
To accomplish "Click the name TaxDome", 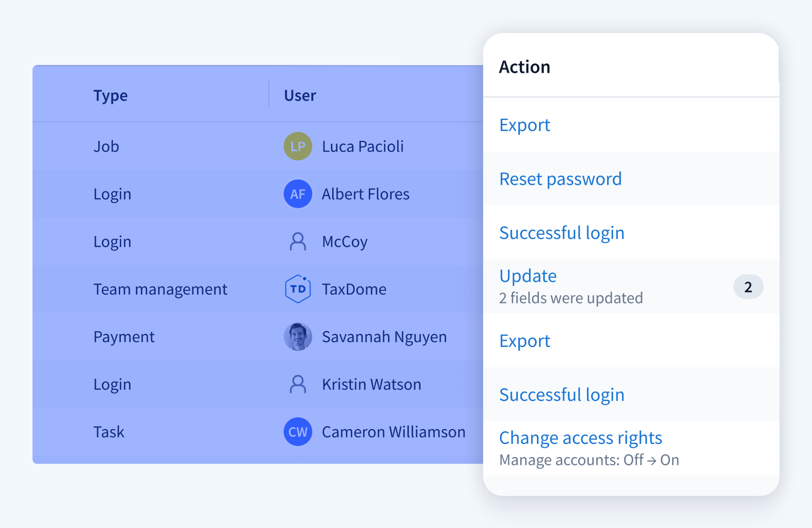I will coord(354,289).
